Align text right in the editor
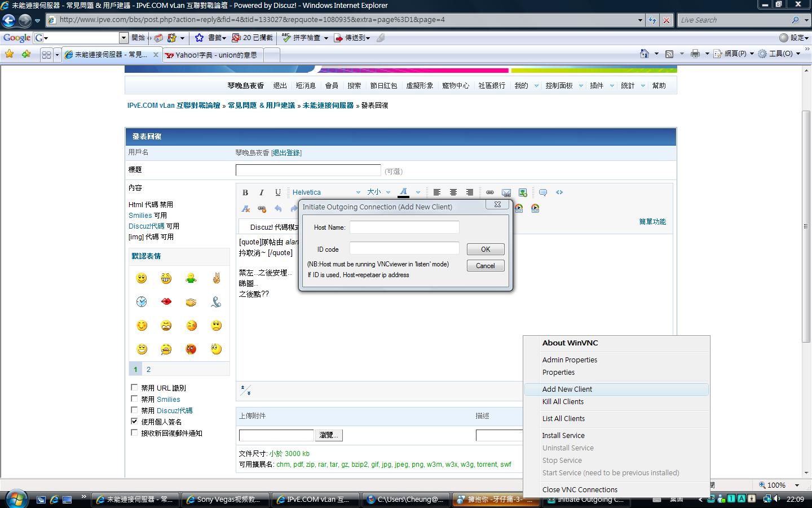Viewport: 812px width, 508px height. click(x=470, y=192)
